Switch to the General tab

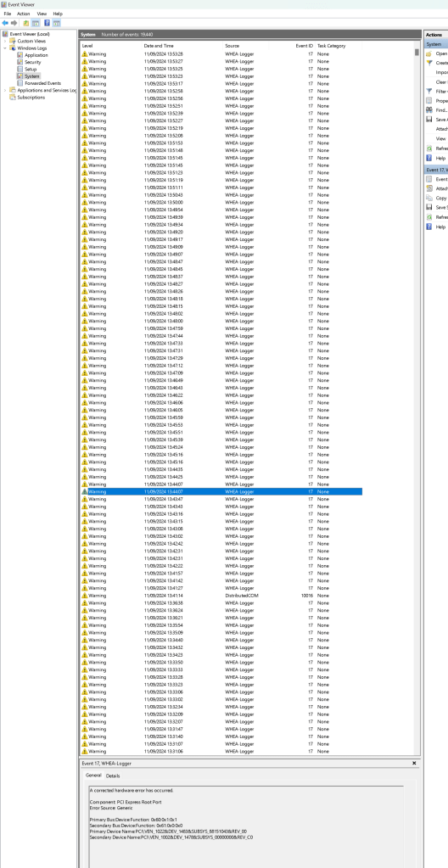tap(93, 775)
